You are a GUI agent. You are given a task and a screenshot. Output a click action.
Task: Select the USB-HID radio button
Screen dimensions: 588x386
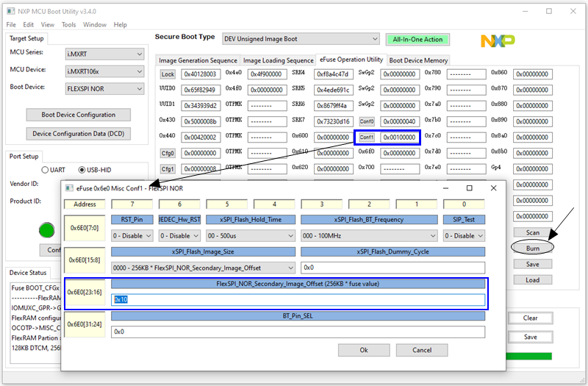pyautogui.click(x=82, y=170)
